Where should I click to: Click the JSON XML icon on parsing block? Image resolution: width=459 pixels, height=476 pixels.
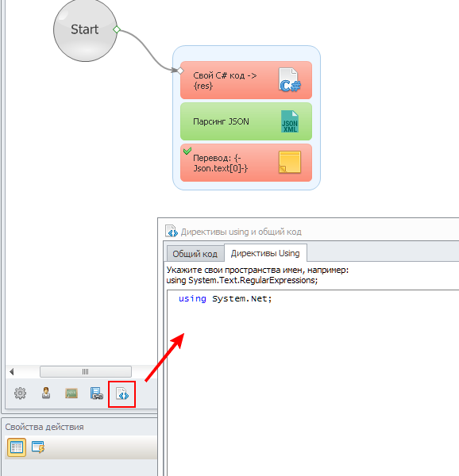click(x=290, y=121)
